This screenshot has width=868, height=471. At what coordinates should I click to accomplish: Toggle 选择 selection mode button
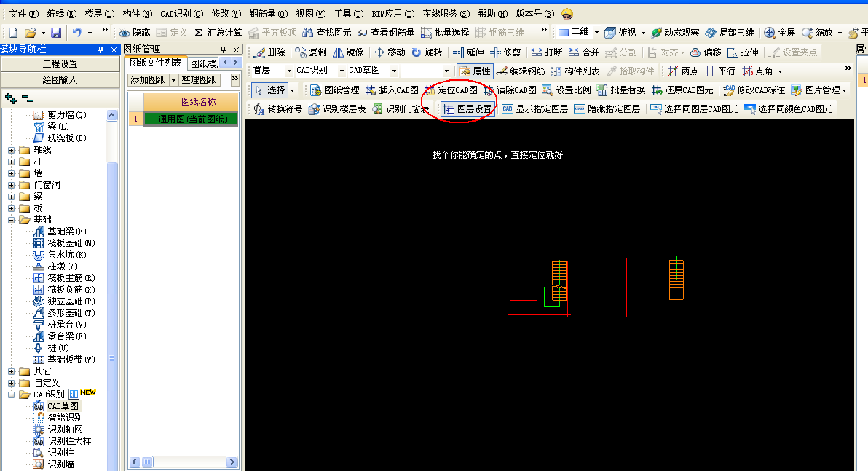click(269, 90)
